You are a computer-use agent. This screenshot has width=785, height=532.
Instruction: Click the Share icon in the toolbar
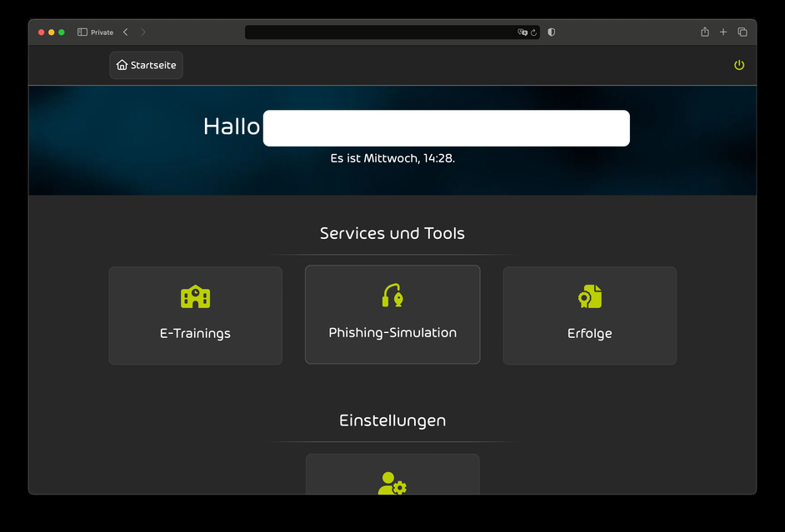[x=704, y=32]
